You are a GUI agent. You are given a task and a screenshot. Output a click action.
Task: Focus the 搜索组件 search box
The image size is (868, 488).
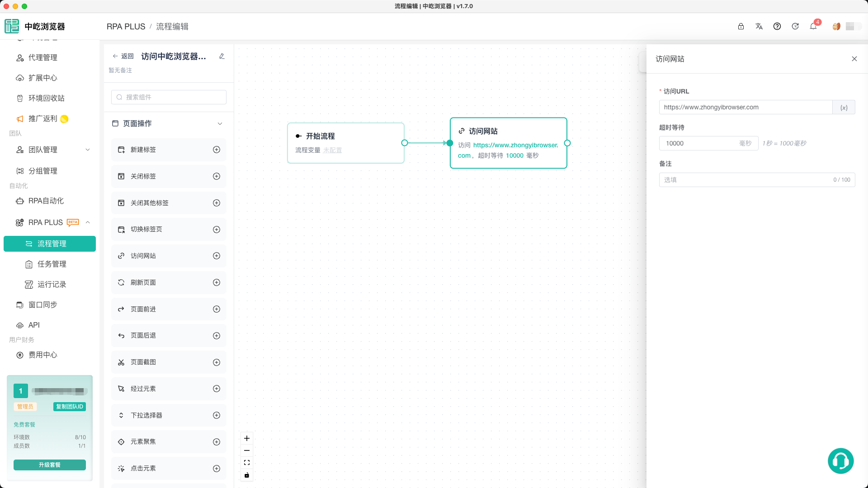[169, 97]
